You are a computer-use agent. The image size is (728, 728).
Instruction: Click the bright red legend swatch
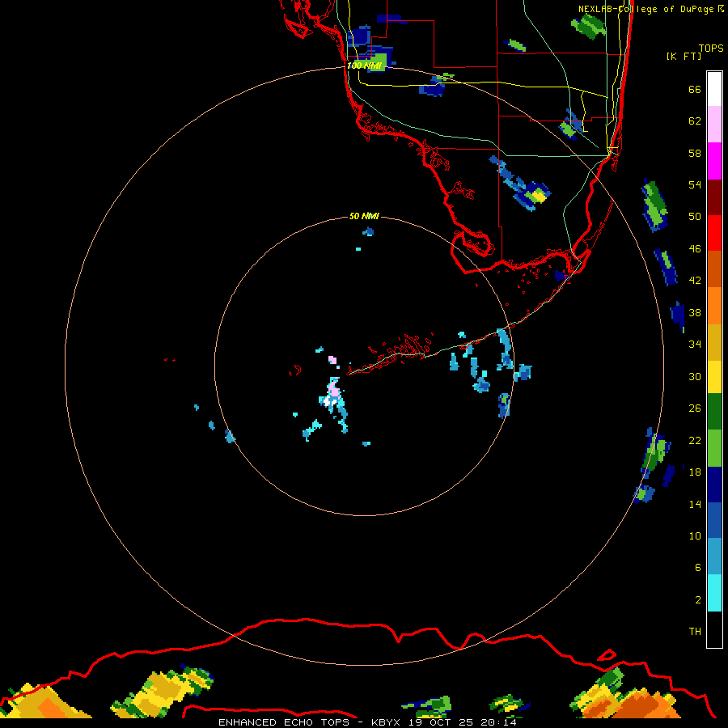coord(714,233)
